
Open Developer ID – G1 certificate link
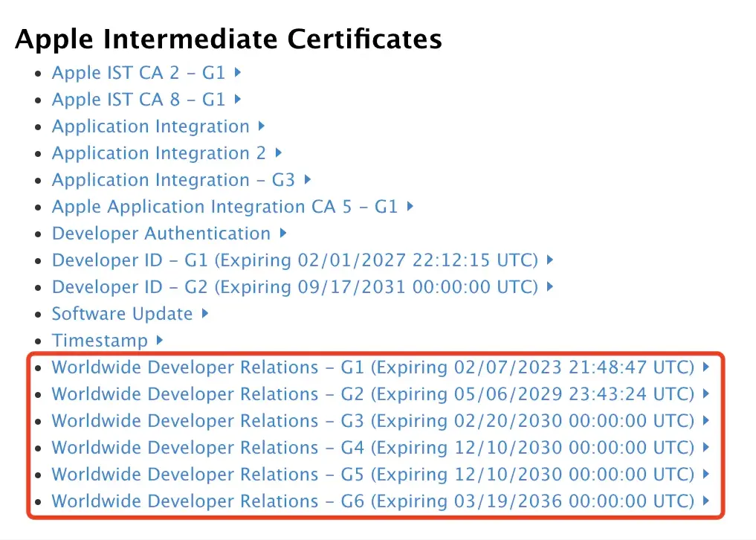pos(294,260)
